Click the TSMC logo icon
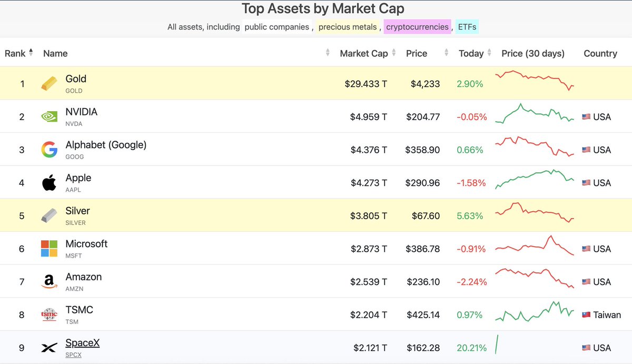632x364 pixels. [x=49, y=315]
